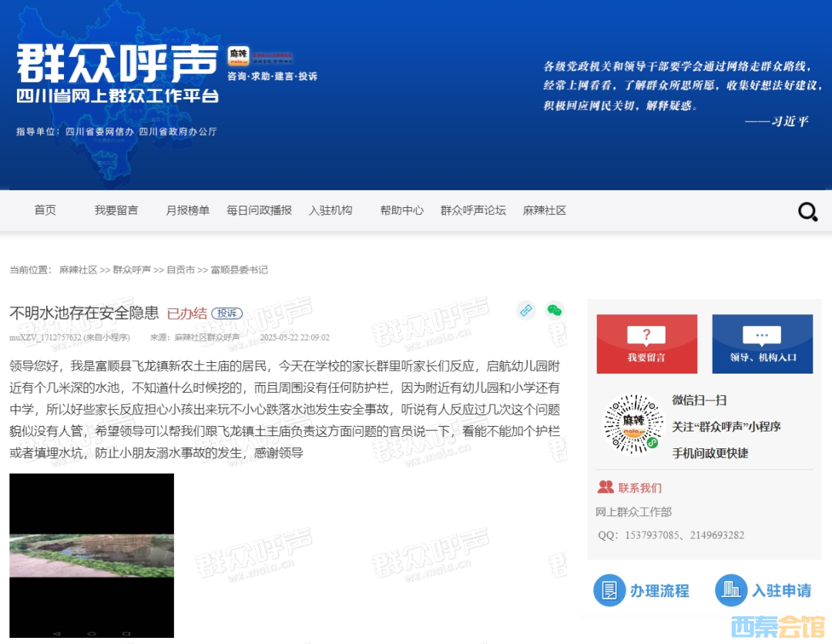The width and height of the screenshot is (832, 644).
Task: Click the post title 不明水池存在安全隐患
Action: coord(84,313)
